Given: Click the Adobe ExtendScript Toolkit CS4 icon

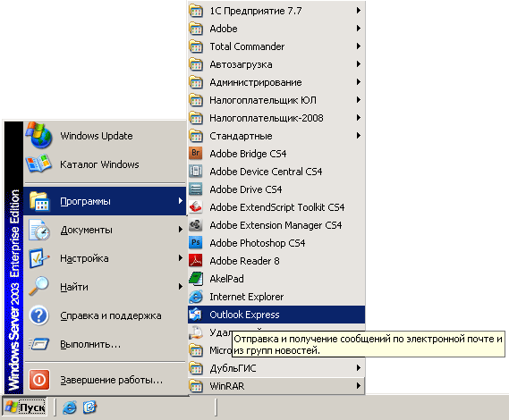Looking at the screenshot, I should (x=196, y=206).
